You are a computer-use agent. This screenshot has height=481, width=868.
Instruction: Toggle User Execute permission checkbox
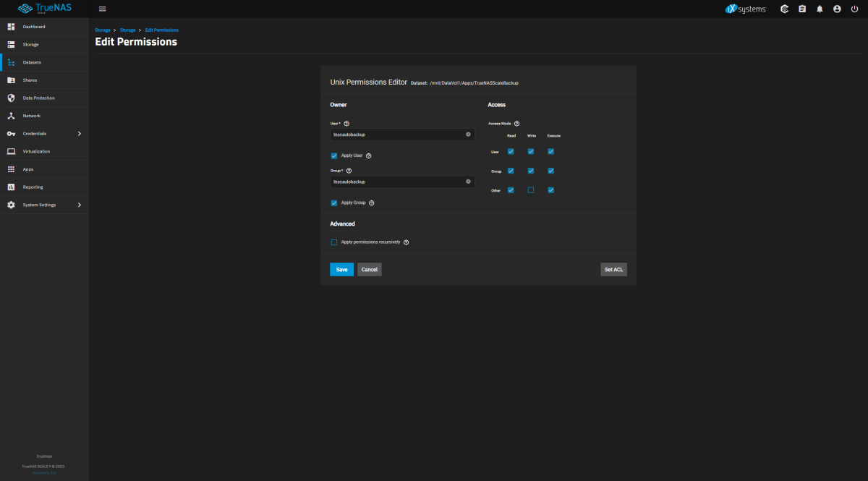tap(551, 151)
